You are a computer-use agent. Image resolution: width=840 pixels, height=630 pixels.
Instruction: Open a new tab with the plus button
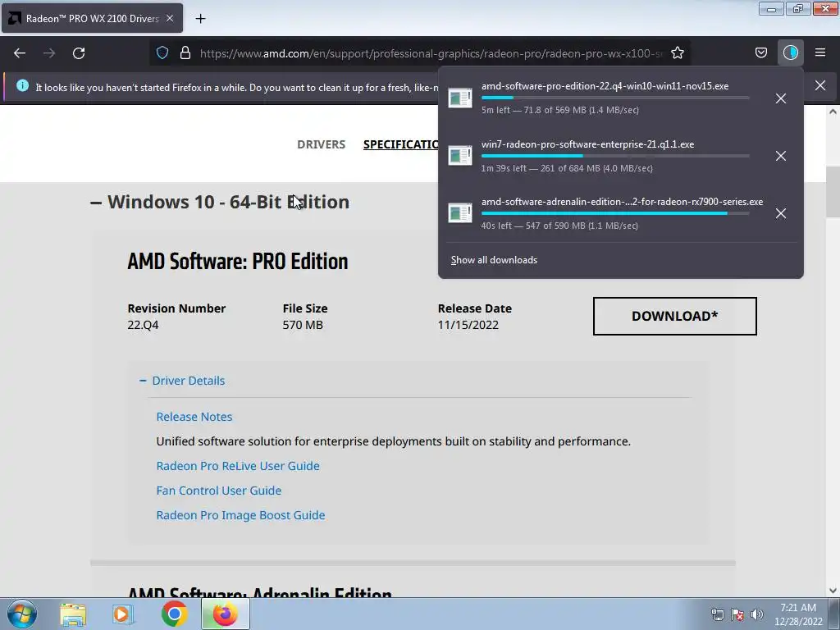coord(200,19)
